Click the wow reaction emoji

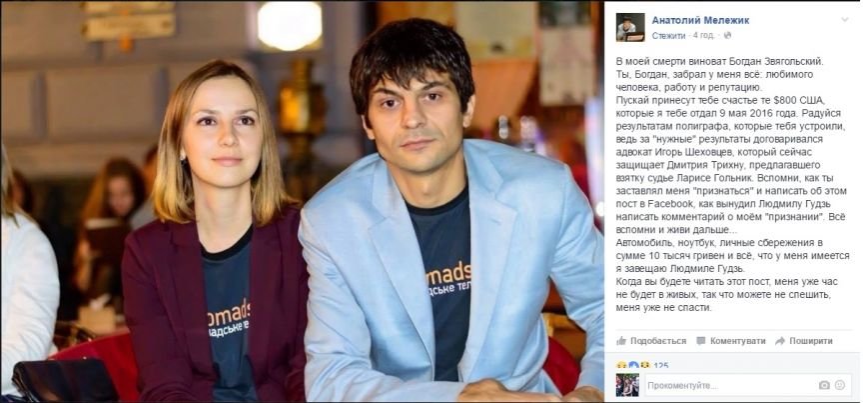(644, 366)
